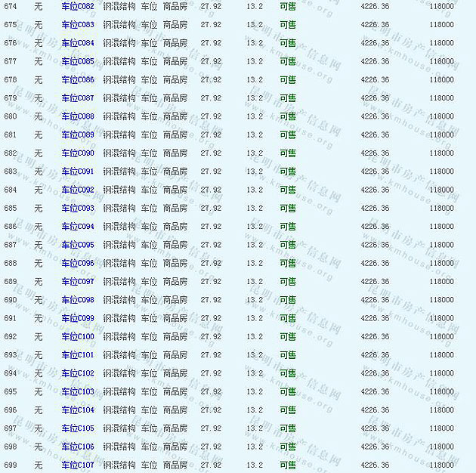The width and height of the screenshot is (476, 473).
Task: Click the 车位C102 link
Action: coord(78,373)
